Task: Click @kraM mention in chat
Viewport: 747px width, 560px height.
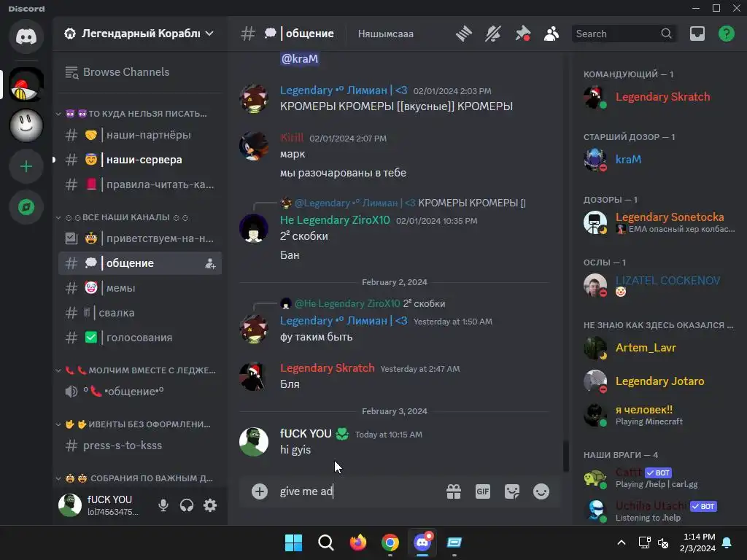Action: [300, 58]
